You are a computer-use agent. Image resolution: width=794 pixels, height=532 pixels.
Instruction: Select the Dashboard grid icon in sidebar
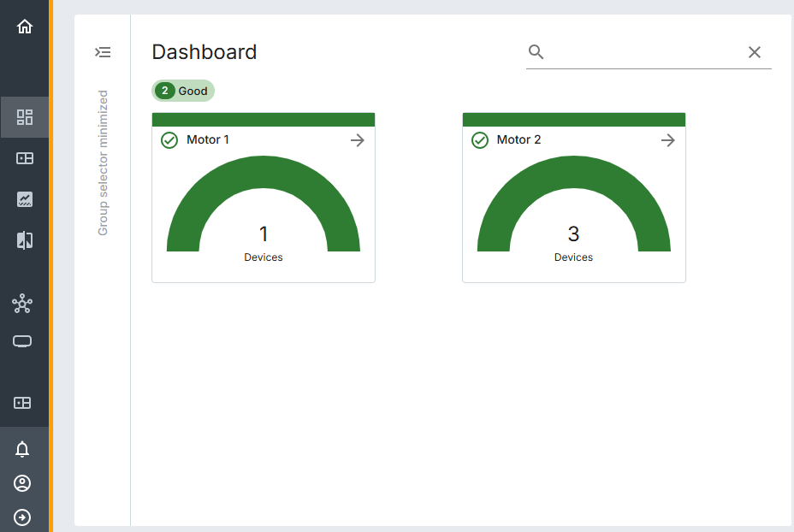[24, 117]
